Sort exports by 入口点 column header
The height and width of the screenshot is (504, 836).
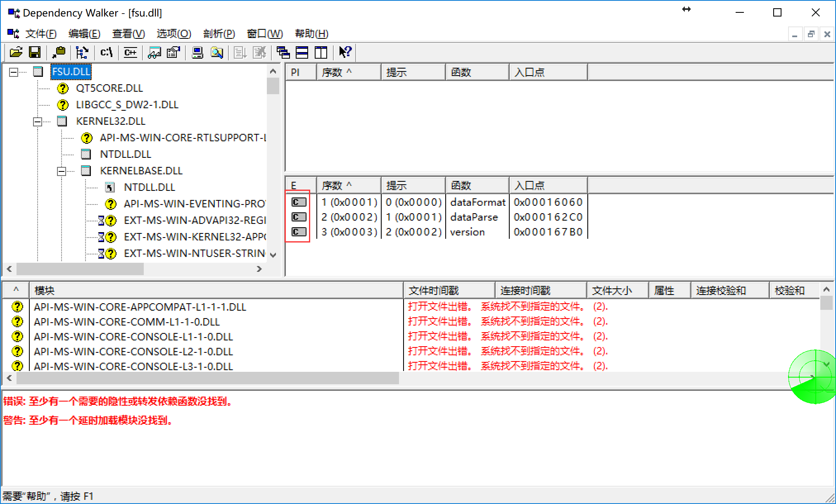pyautogui.click(x=549, y=185)
